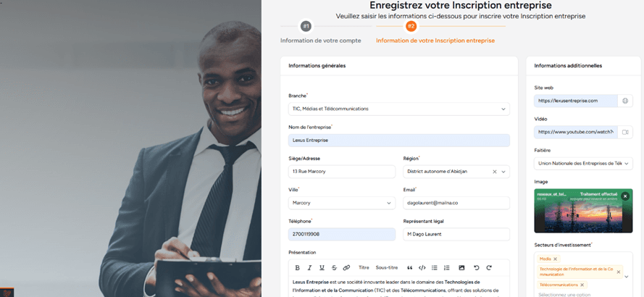Click the Téléphone input field
644x297 pixels.
pos(341,234)
